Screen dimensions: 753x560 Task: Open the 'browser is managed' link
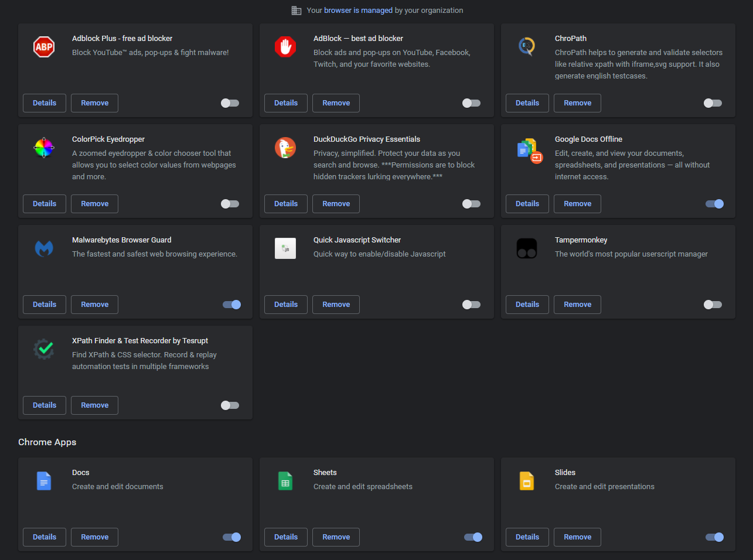point(359,11)
